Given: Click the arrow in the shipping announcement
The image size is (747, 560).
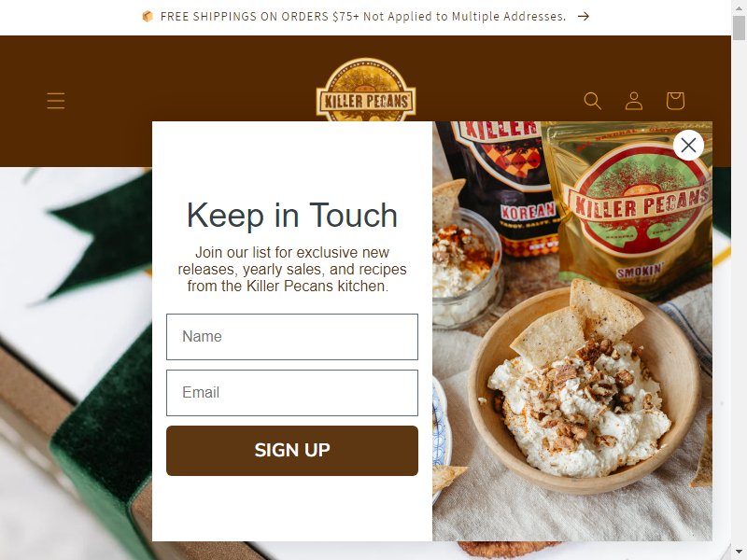Looking at the screenshot, I should click(584, 17).
